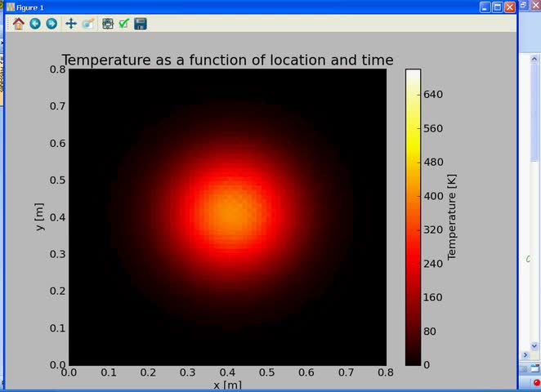541x392 pixels.
Task: Click the colorbar tick label 80
Action: coord(430,332)
